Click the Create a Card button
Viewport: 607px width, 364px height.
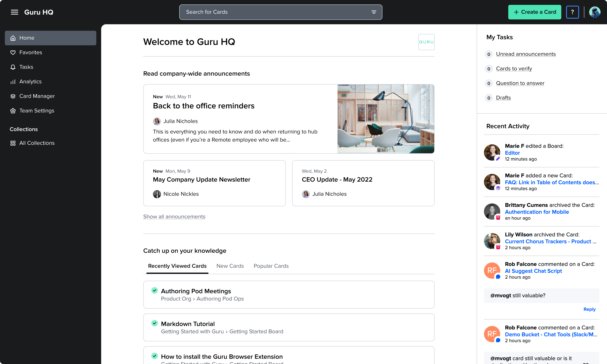click(x=534, y=12)
